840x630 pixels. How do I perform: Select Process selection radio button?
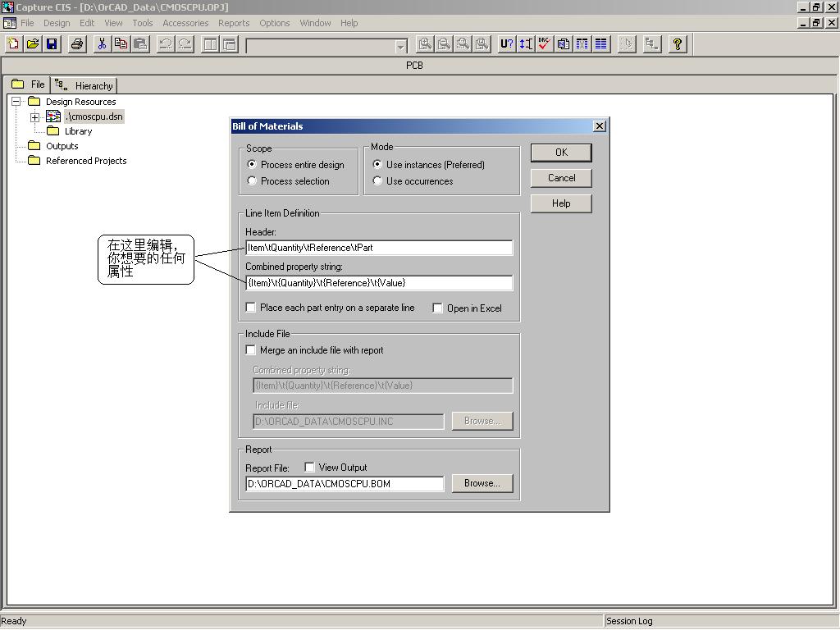(x=252, y=180)
